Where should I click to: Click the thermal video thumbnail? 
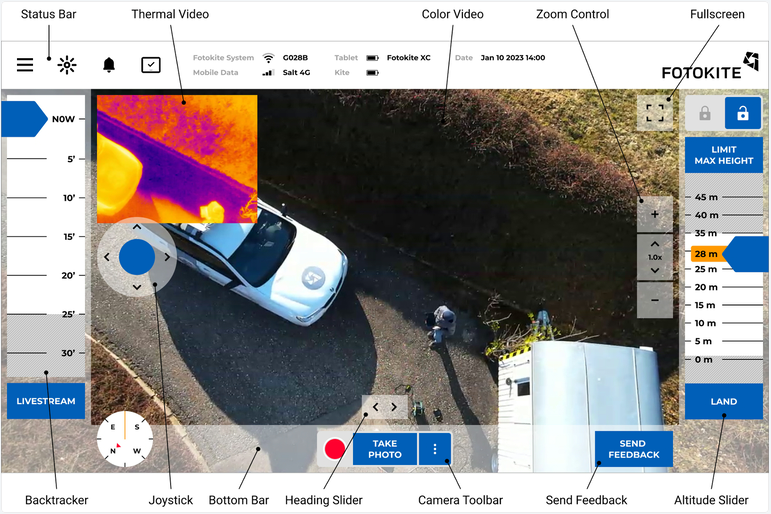point(177,158)
